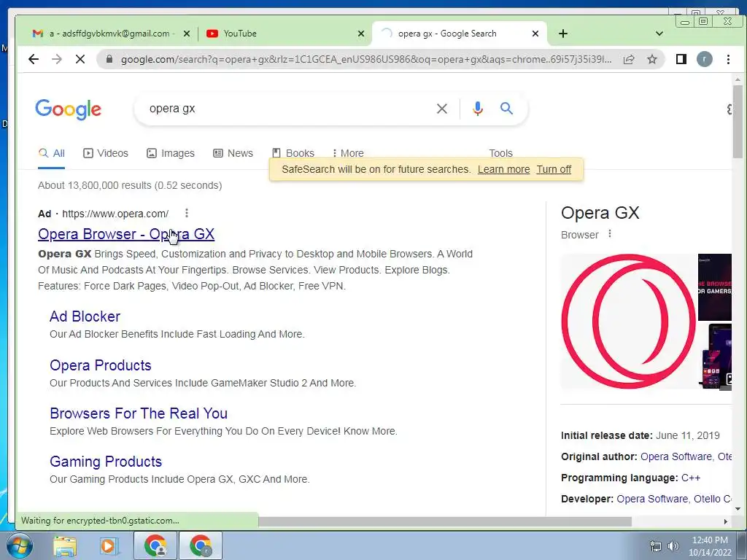The width and height of the screenshot is (747, 560).
Task: Open the Opera Products sitelink
Action: [101, 365]
